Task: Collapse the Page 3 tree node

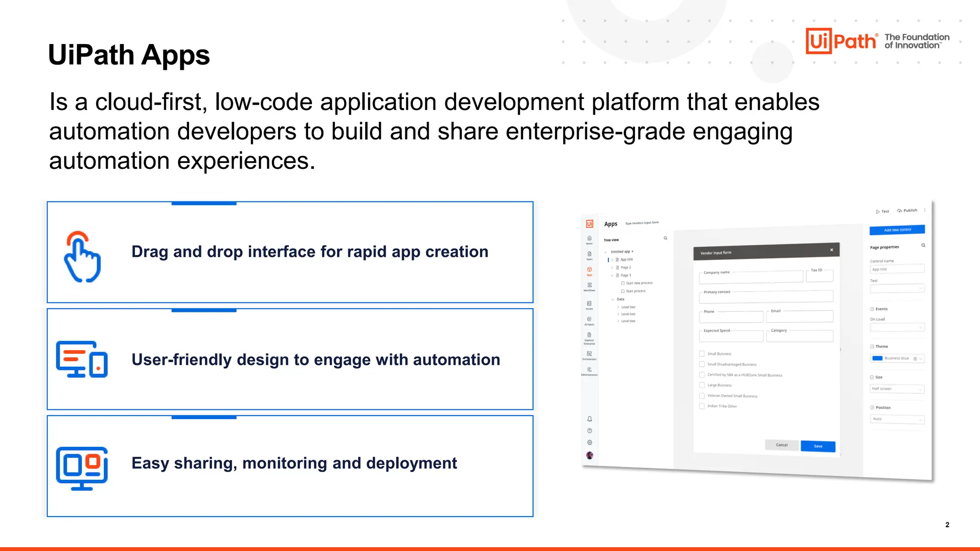Action: (x=612, y=275)
